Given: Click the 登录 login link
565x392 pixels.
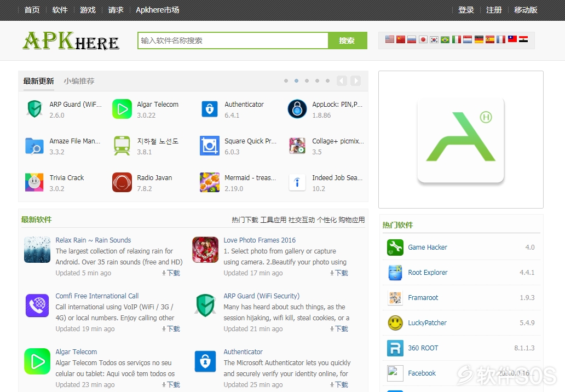Looking at the screenshot, I should pyautogui.click(x=466, y=10).
